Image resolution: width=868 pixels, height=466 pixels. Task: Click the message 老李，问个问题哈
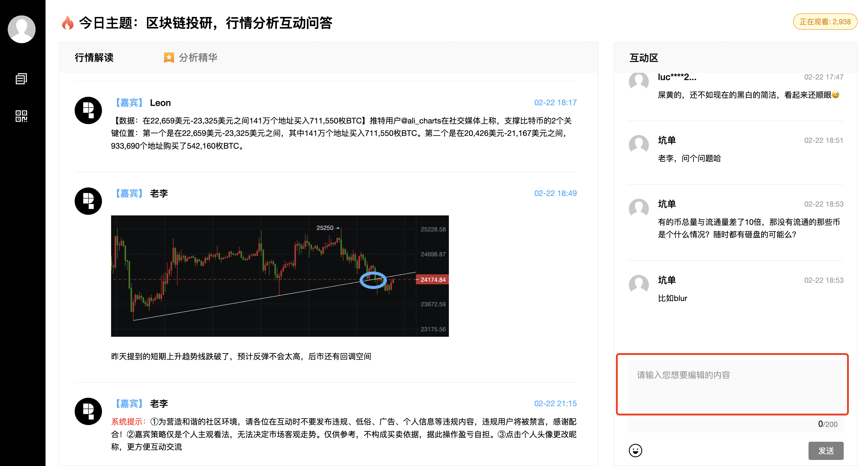[689, 158]
